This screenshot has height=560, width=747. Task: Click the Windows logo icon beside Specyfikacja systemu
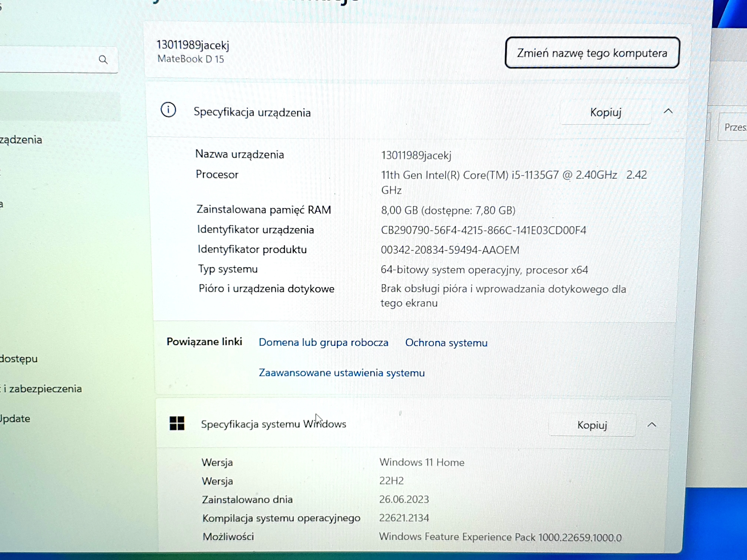click(x=177, y=423)
